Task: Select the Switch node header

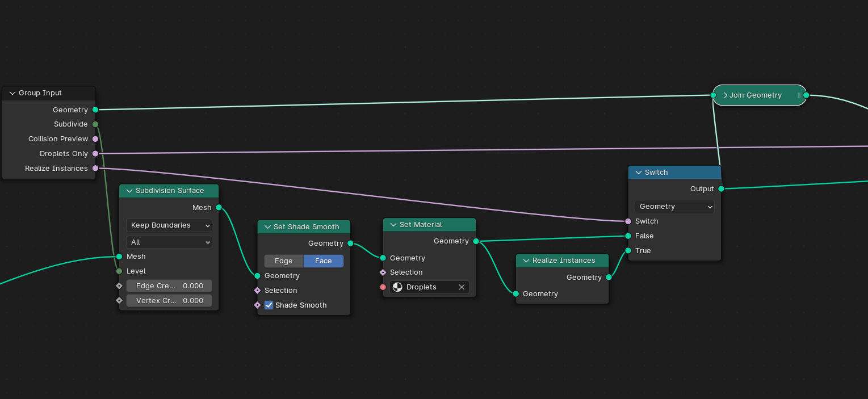Action: pos(674,173)
